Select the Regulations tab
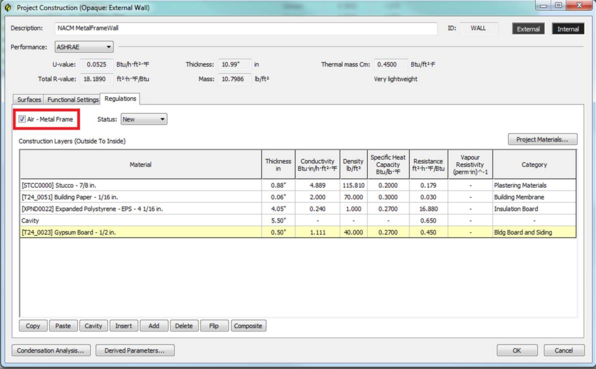The width and height of the screenshot is (596, 369). [x=120, y=98]
